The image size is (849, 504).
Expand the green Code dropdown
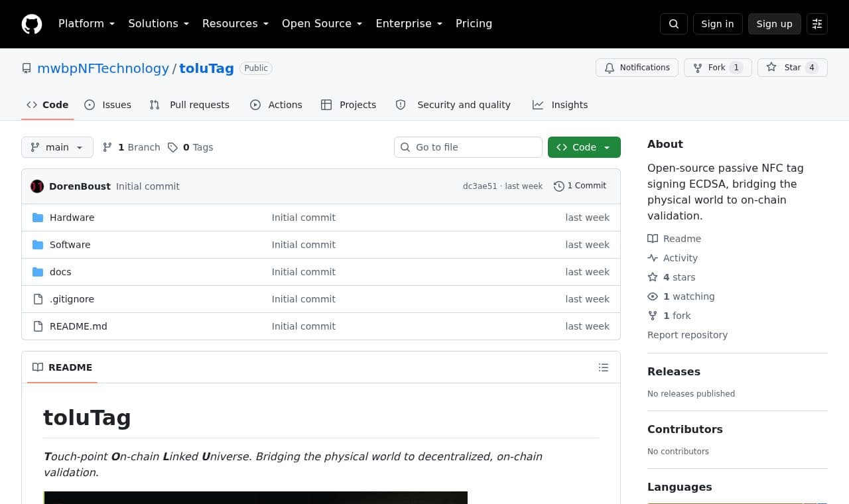pyautogui.click(x=584, y=147)
